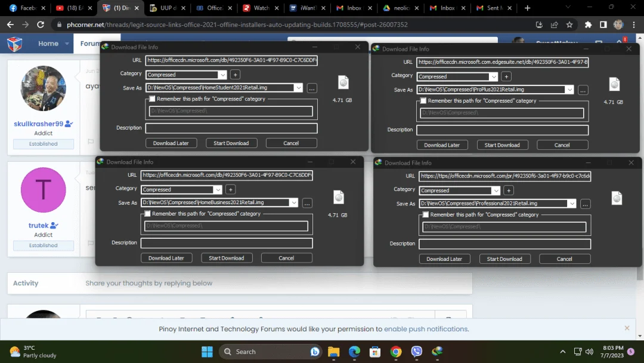
Task: Click plus icon in HomeBusiness2021Retail download dialog
Action: tap(230, 189)
